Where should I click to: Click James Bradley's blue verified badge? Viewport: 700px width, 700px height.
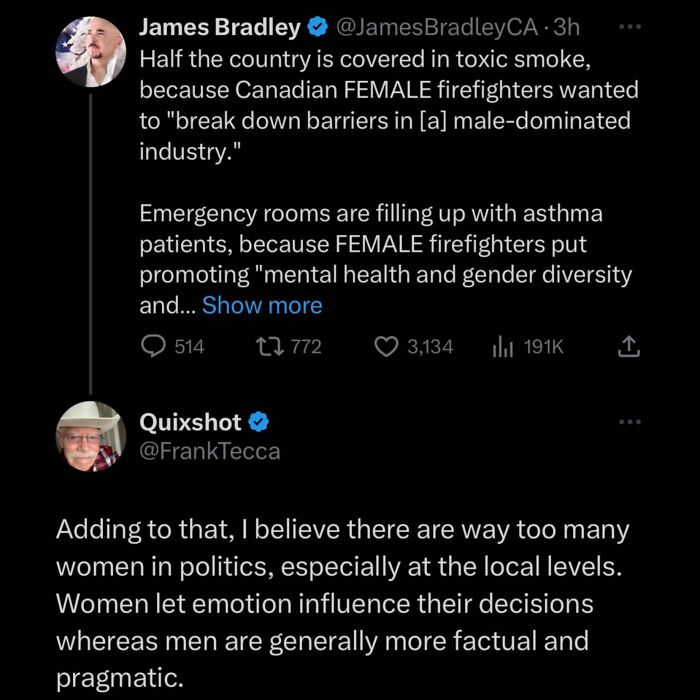[317, 28]
